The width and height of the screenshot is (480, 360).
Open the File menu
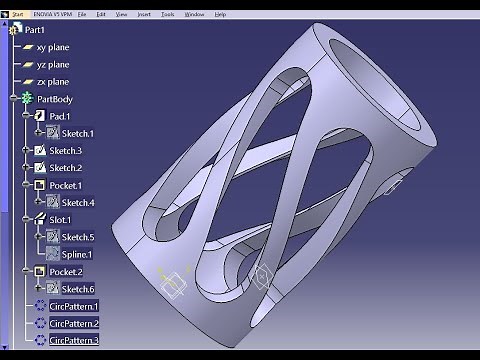[82, 14]
